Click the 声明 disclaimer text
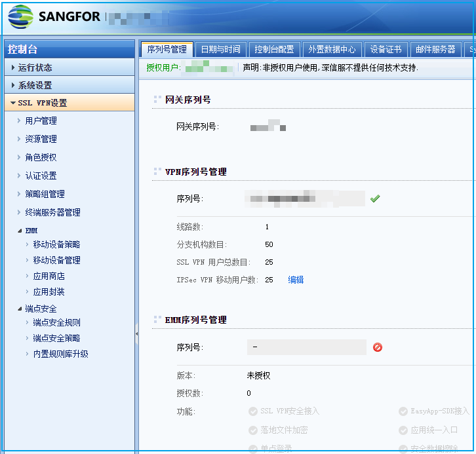This screenshot has width=476, height=454. pyautogui.click(x=330, y=67)
